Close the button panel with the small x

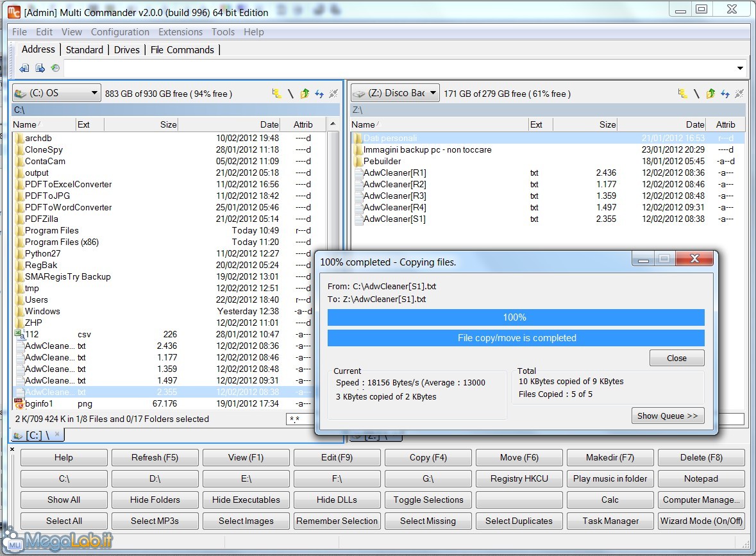[x=12, y=449]
